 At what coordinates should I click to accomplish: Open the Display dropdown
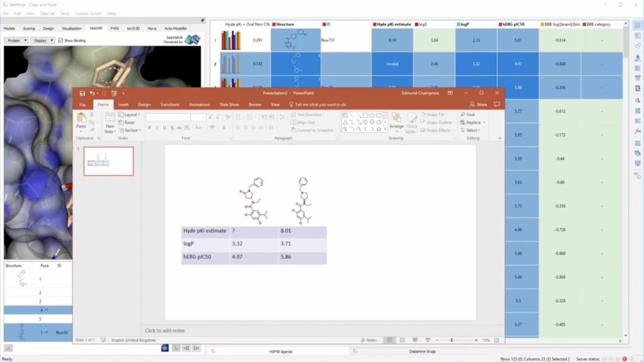[x=43, y=40]
